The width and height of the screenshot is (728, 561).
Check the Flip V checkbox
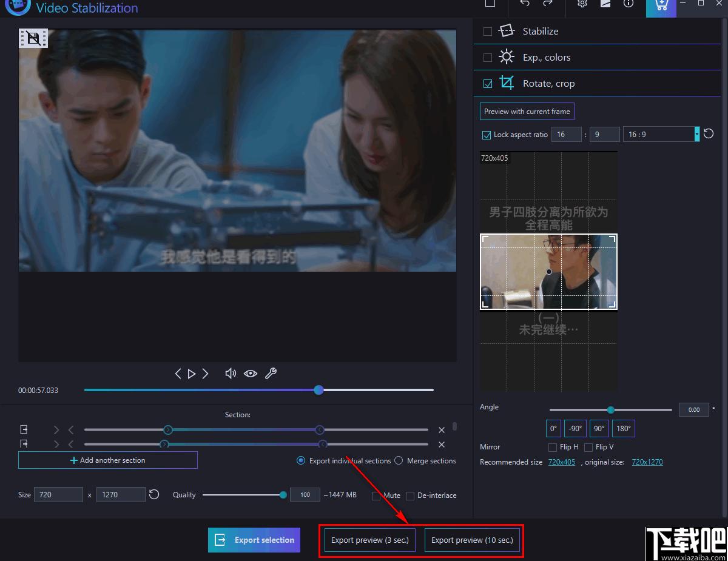(x=588, y=448)
